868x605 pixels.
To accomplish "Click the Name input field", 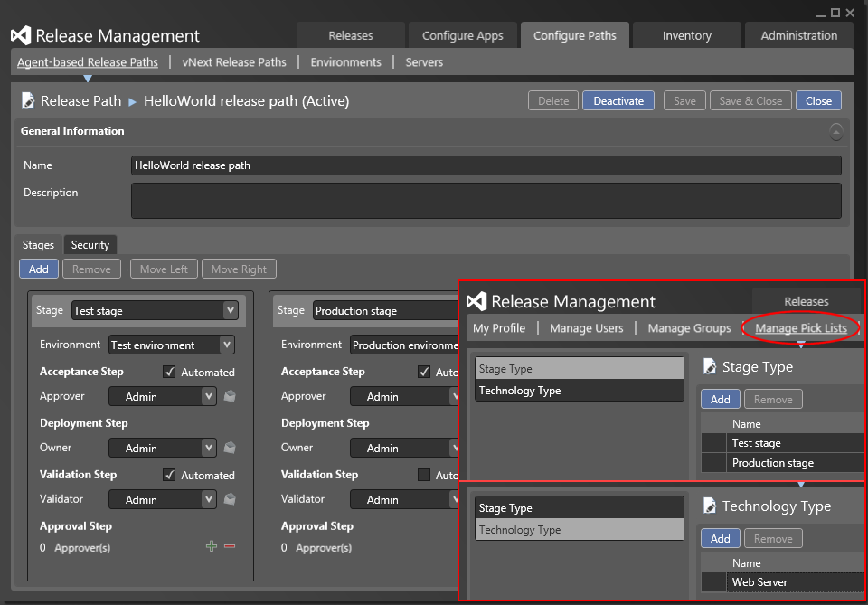I will [x=486, y=165].
